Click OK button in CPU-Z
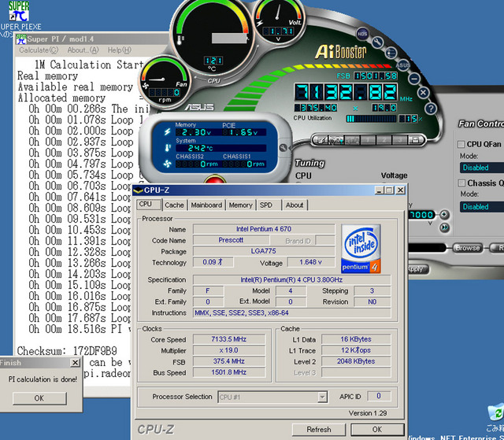 (x=377, y=430)
